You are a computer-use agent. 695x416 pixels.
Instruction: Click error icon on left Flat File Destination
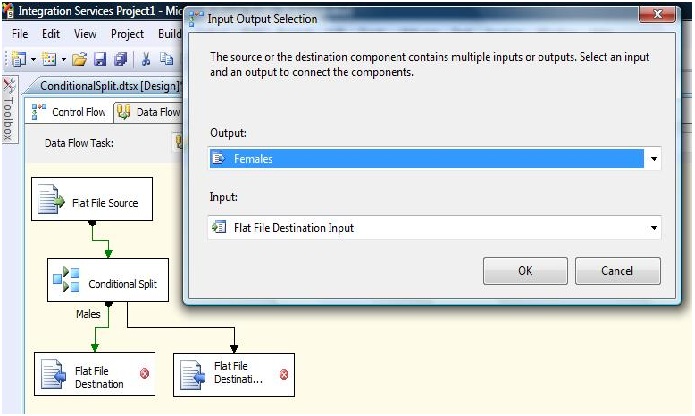(x=144, y=374)
